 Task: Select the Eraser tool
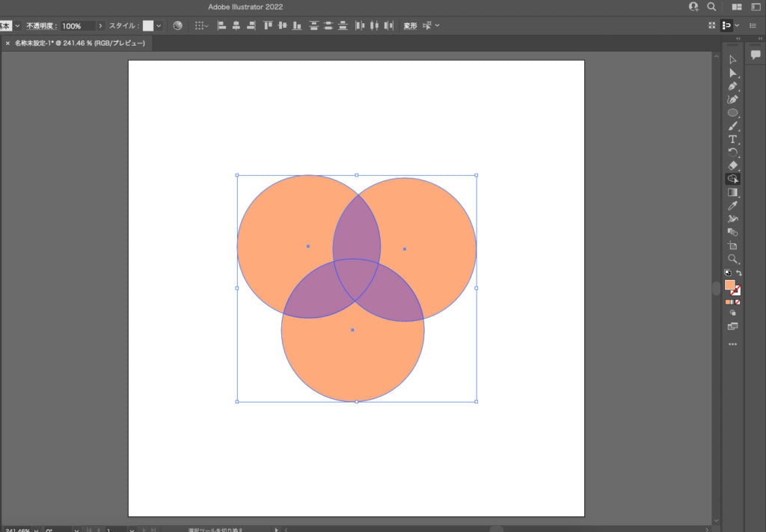732,165
